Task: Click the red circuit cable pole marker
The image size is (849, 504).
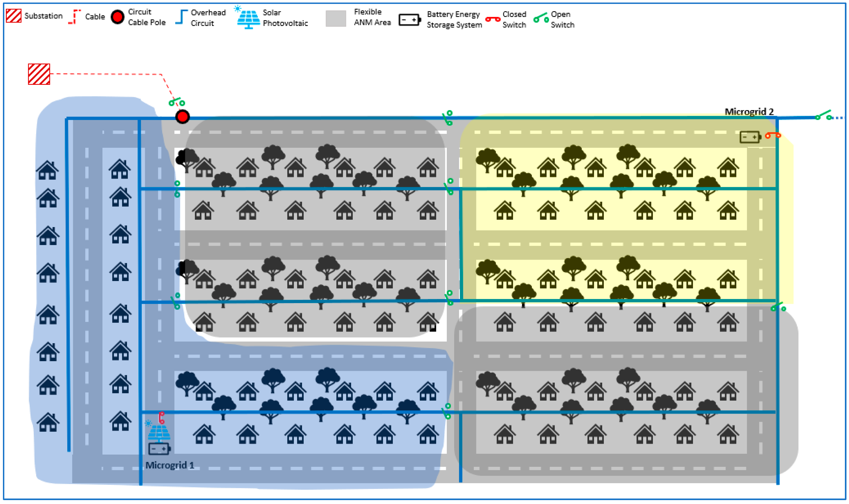Action: click(182, 116)
